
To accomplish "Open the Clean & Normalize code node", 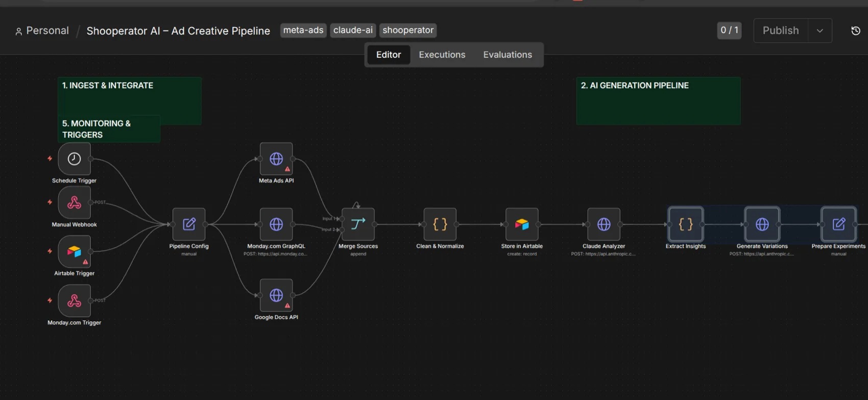I will 440,224.
